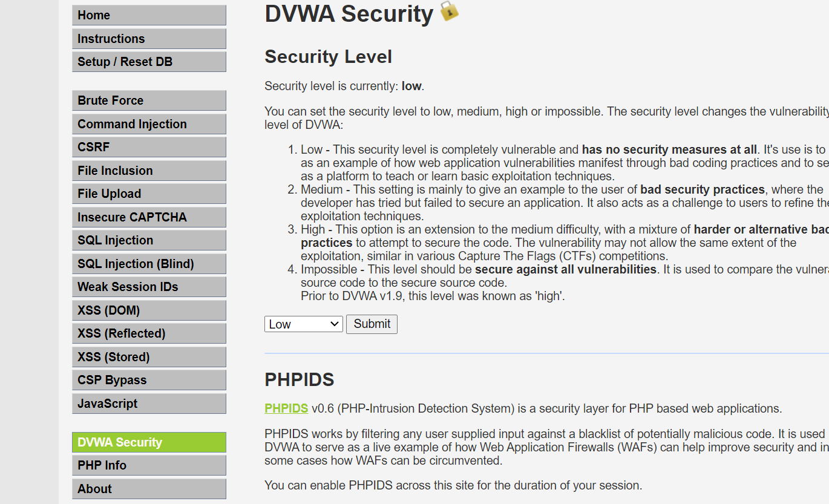The image size is (829, 504).
Task: Choose SQL Injection (Blind) from sidebar
Action: [149, 264]
